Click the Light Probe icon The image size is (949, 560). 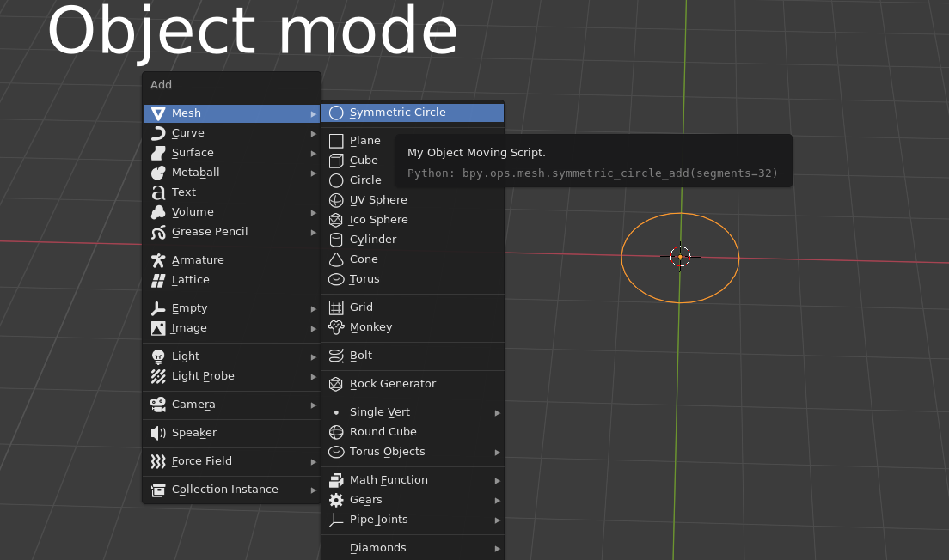(x=158, y=376)
